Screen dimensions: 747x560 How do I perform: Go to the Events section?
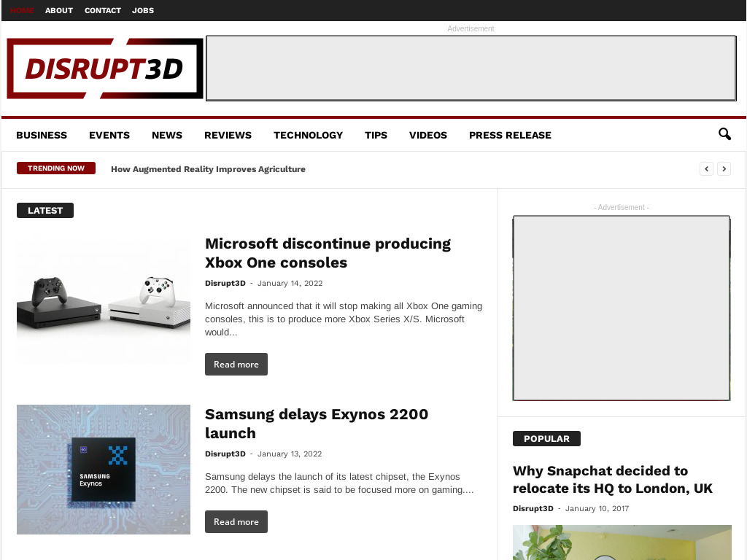(109, 135)
